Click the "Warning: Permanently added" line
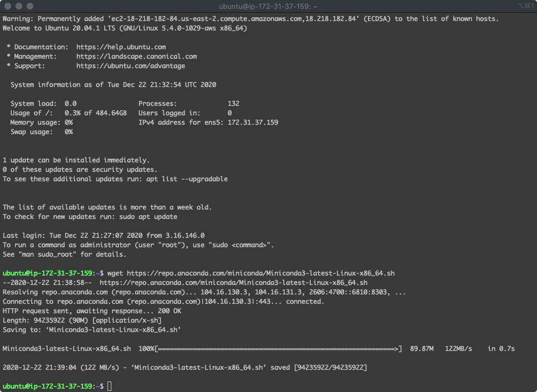The width and height of the screenshot is (537, 392). click(x=250, y=19)
